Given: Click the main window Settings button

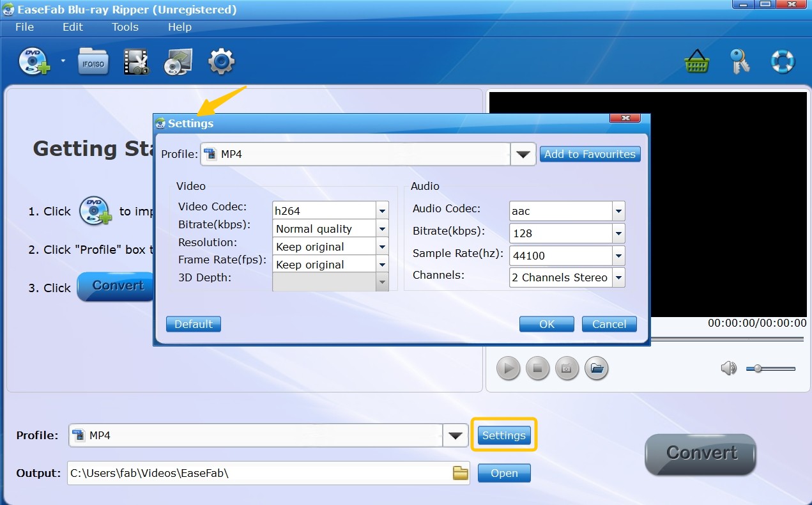Looking at the screenshot, I should (504, 435).
